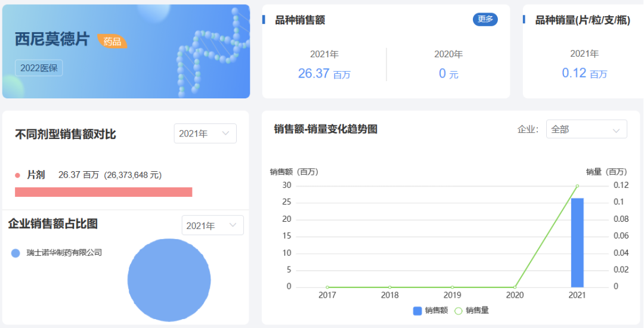Screen dimensions: 644x328
Task: Select the 2019 data point on the line
Action: pos(453,287)
